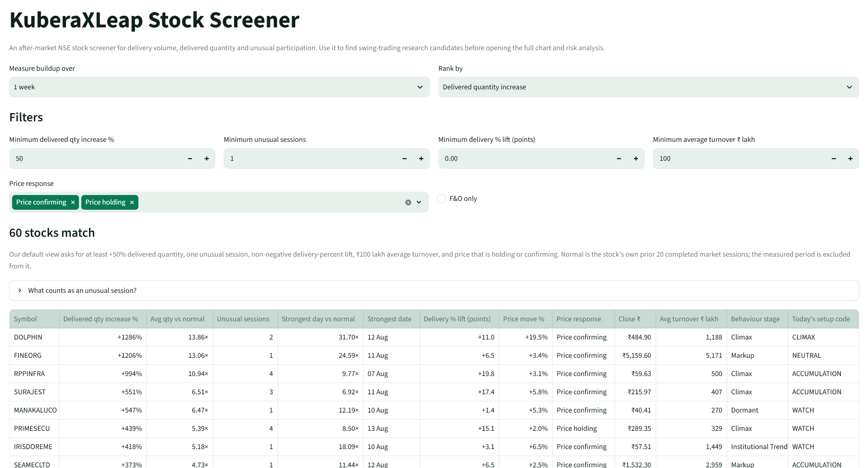This screenshot has height=468, width=868.
Task: Remove the Price holding tag
Action: pos(132,202)
